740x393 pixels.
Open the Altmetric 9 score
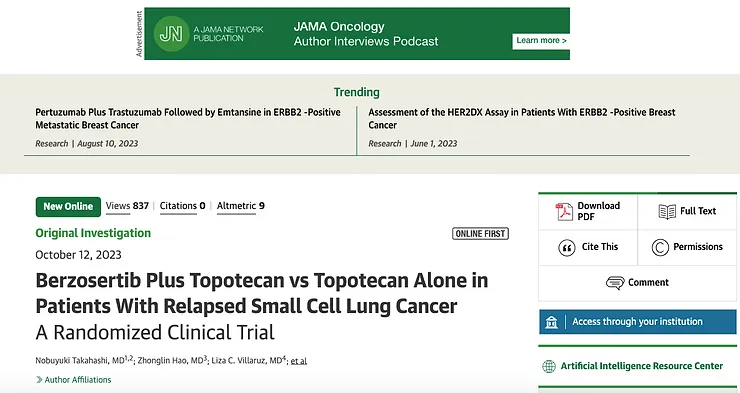click(x=241, y=206)
